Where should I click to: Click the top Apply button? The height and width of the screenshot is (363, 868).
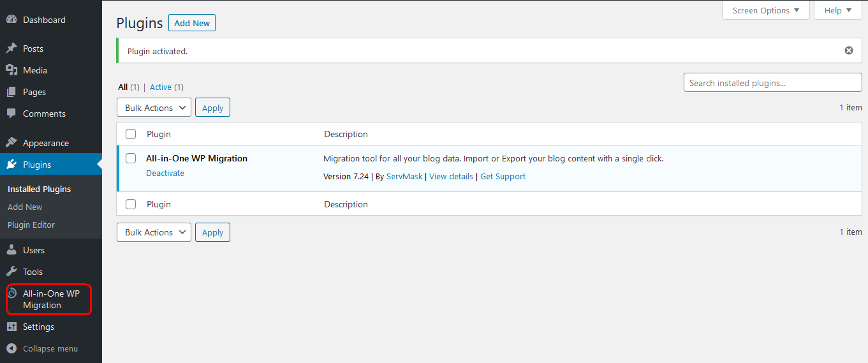point(212,108)
